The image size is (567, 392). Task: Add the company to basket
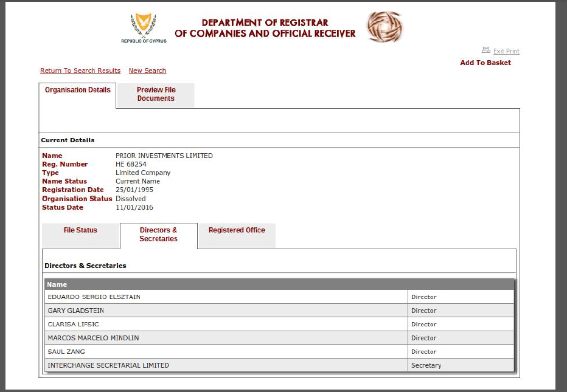[485, 63]
